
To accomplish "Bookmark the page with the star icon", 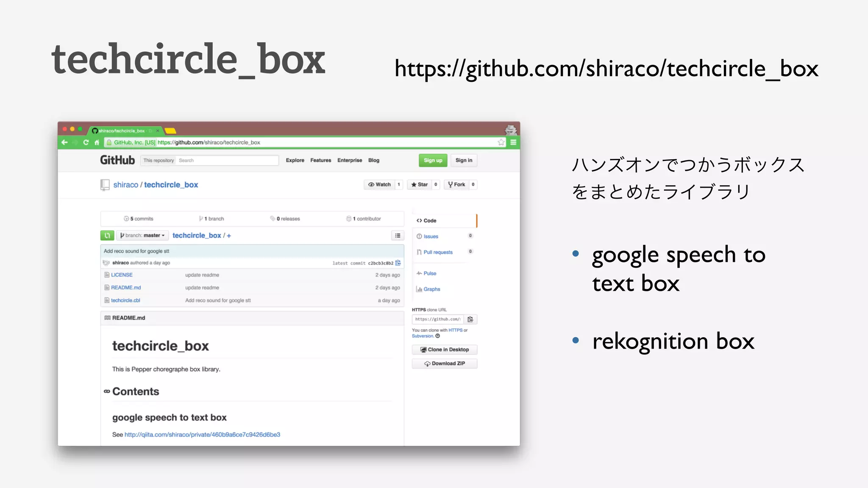I will coord(501,142).
